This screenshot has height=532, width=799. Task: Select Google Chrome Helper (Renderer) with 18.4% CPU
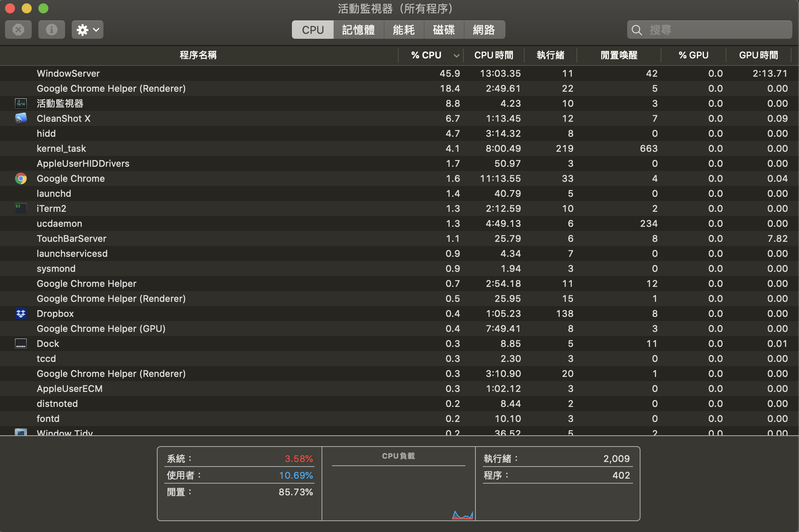pos(399,88)
